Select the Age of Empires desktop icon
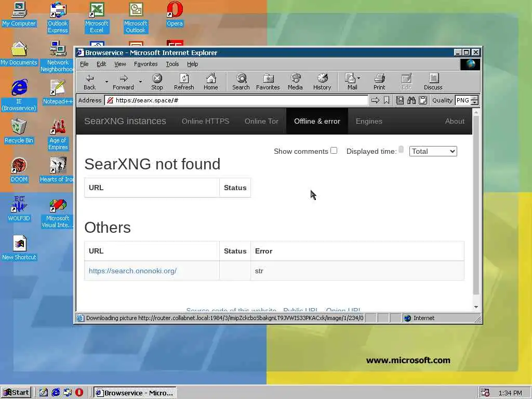 coord(58,135)
